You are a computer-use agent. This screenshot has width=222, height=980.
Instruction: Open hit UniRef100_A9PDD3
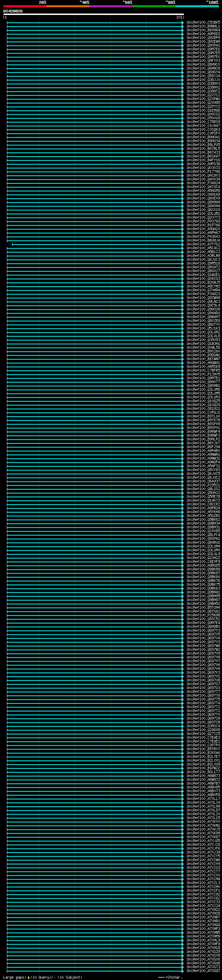203,34
